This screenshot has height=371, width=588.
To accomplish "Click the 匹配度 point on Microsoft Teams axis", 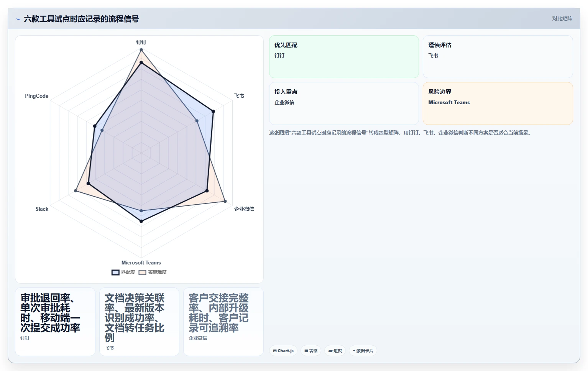I will point(141,221).
